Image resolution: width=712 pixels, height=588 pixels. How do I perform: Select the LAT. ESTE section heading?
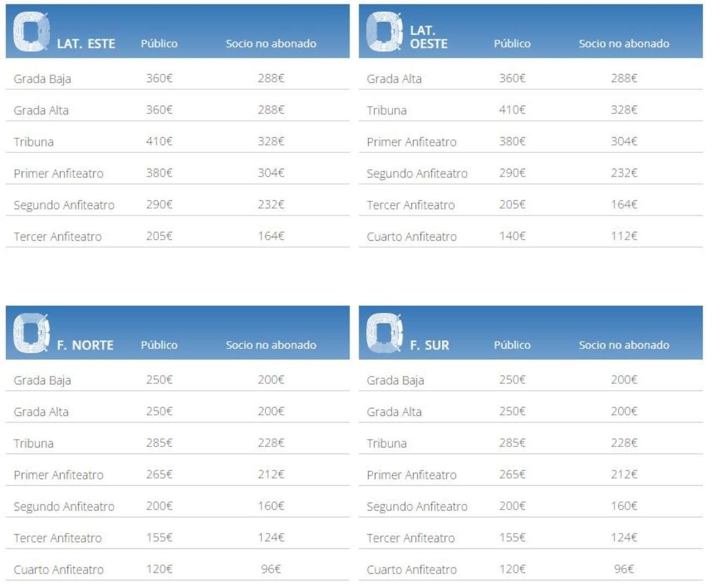coord(86,44)
